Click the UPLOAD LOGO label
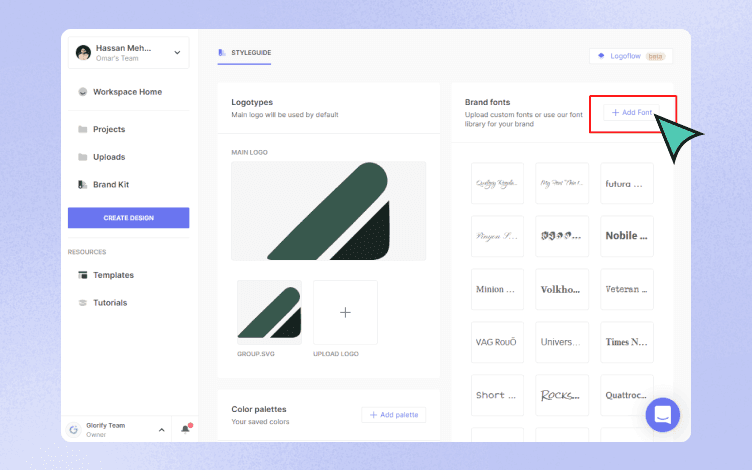The height and width of the screenshot is (470, 752). click(x=336, y=354)
